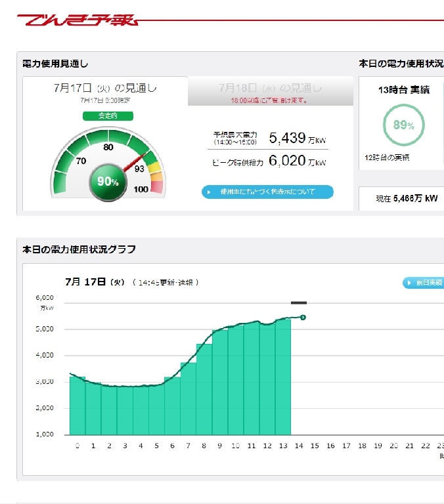444x504 pixels.
Task: Click the 14 hour label on x-axis
Action: pyautogui.click(x=299, y=446)
